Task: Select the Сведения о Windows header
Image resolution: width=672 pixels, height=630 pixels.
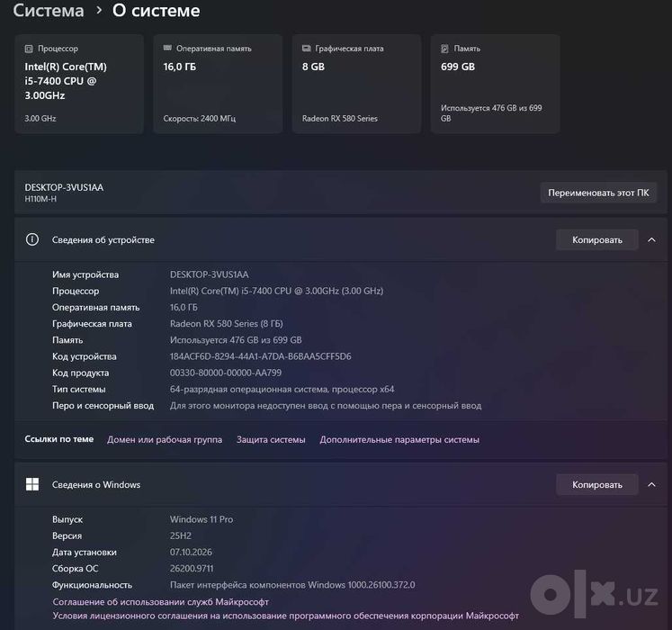Action: [x=341, y=484]
